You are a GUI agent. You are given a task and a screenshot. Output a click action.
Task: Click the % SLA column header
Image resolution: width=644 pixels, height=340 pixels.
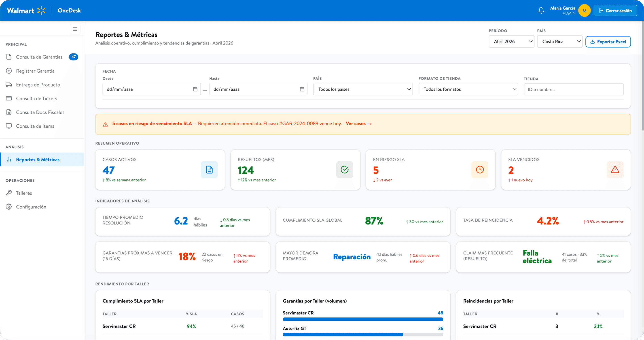point(191,314)
